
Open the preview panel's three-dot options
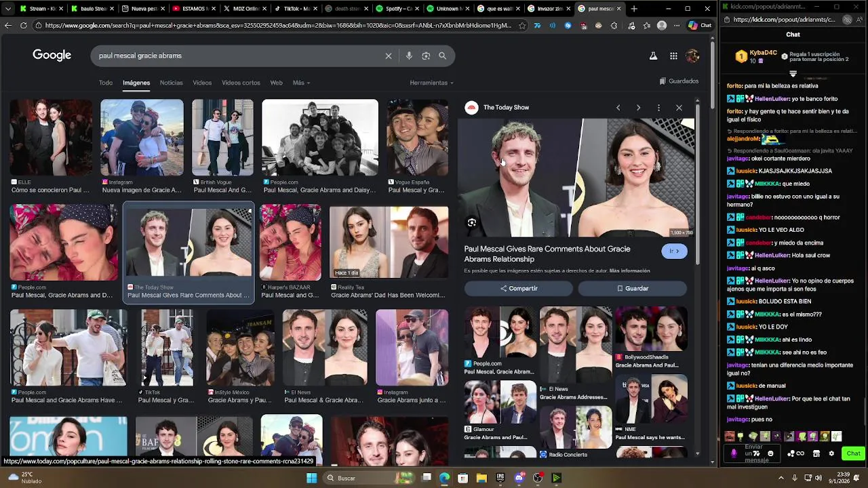tap(658, 108)
